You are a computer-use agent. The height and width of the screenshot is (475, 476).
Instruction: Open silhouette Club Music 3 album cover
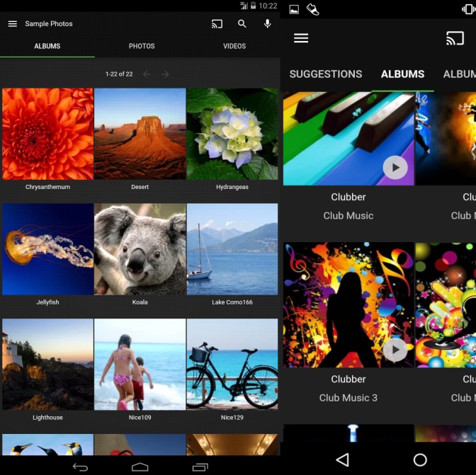point(348,305)
